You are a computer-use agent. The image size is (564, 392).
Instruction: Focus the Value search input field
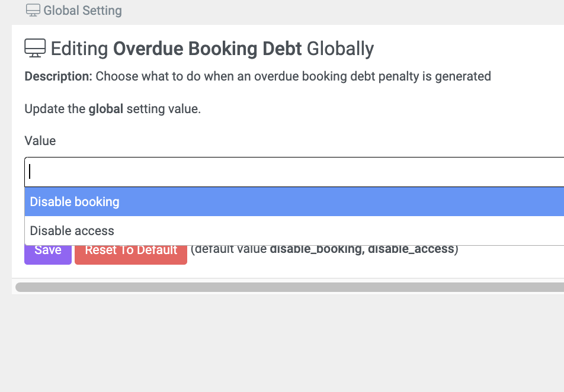pyautogui.click(x=294, y=172)
